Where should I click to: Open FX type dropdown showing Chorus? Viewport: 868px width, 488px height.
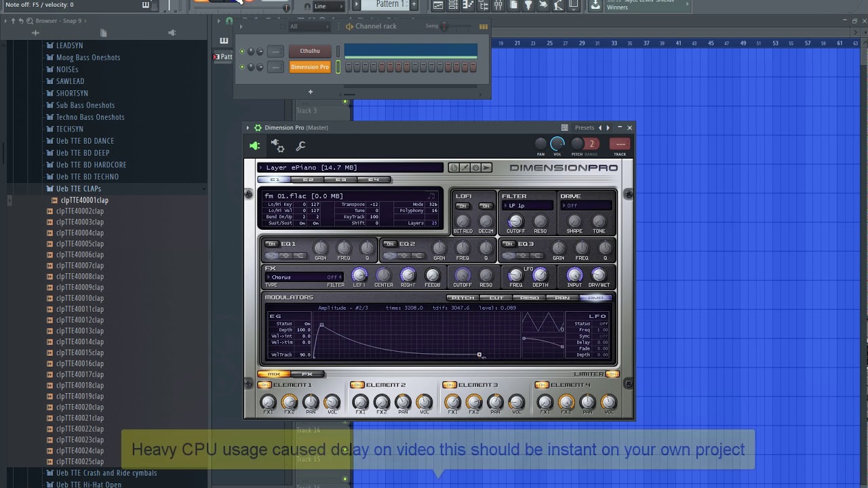303,277
